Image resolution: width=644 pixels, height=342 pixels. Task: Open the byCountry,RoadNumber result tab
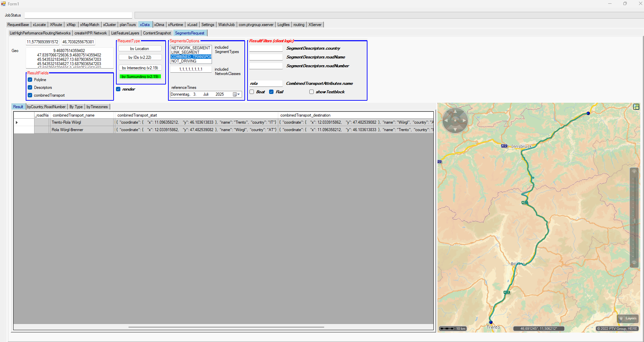tap(46, 107)
